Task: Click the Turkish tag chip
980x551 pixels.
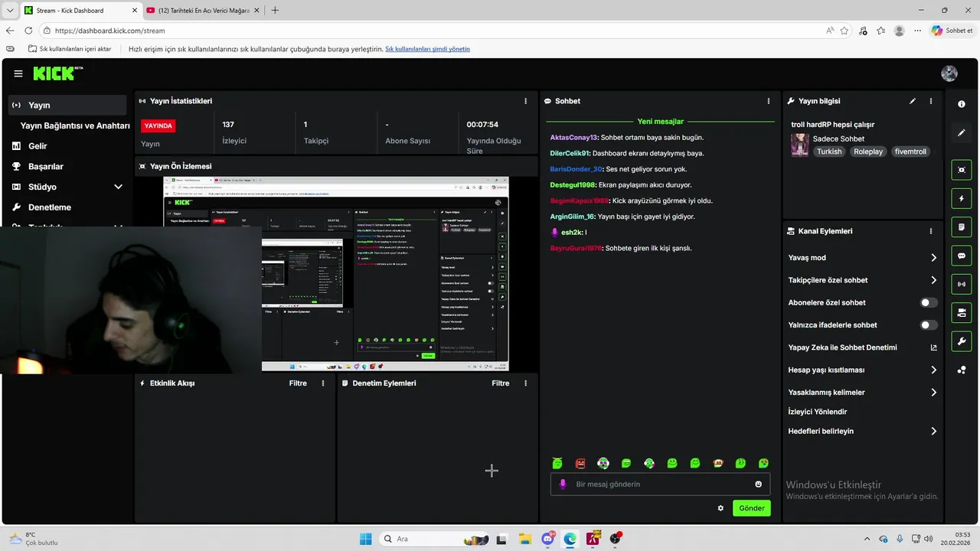Action: tap(829, 152)
